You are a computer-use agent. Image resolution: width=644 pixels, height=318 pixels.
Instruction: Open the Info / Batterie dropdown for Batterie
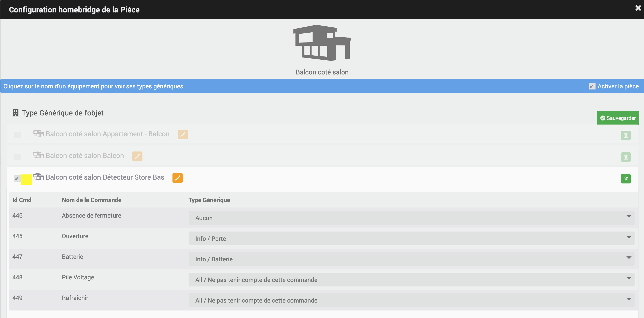411,259
